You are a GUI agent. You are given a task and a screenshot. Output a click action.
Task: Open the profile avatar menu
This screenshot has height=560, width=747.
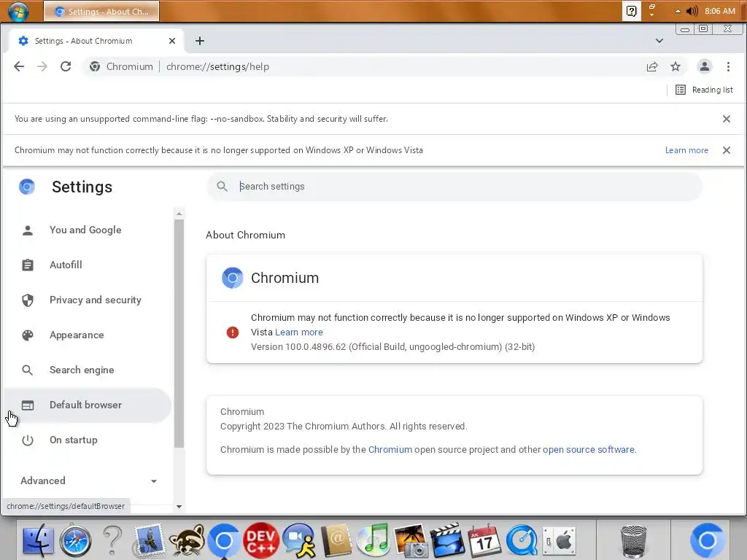704,66
